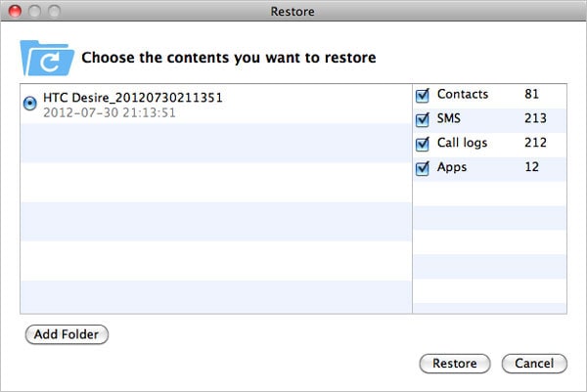
Task: Cancel the restore dialog
Action: pos(534,364)
